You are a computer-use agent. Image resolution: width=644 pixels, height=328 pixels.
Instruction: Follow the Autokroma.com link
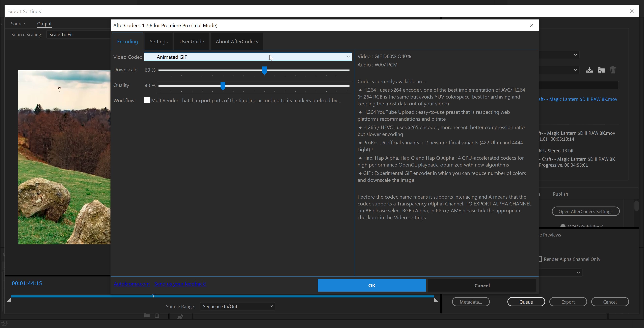click(132, 284)
